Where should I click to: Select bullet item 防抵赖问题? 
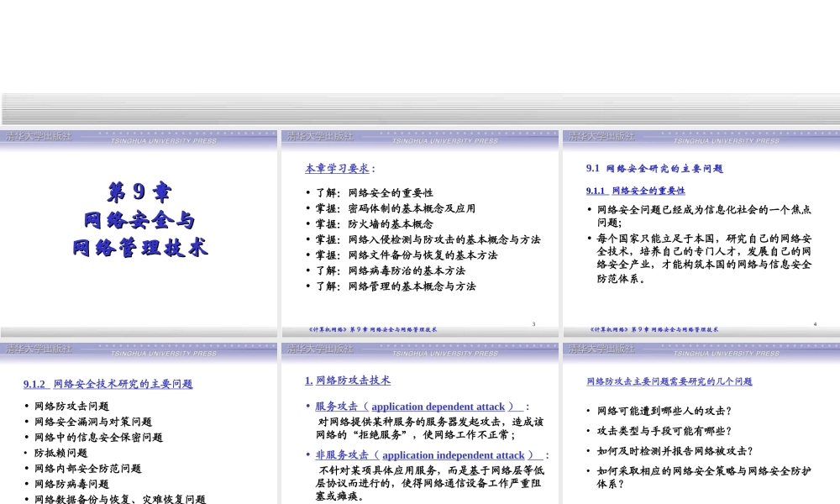point(61,453)
